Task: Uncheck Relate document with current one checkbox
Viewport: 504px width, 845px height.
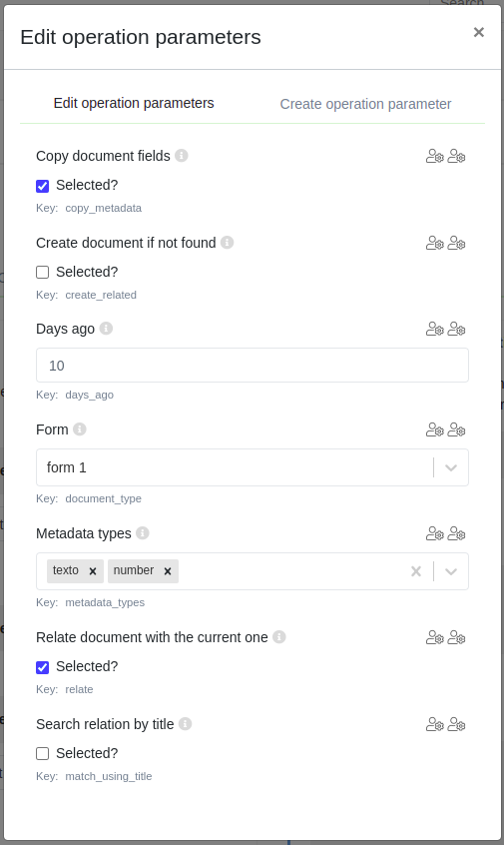Action: click(43, 667)
